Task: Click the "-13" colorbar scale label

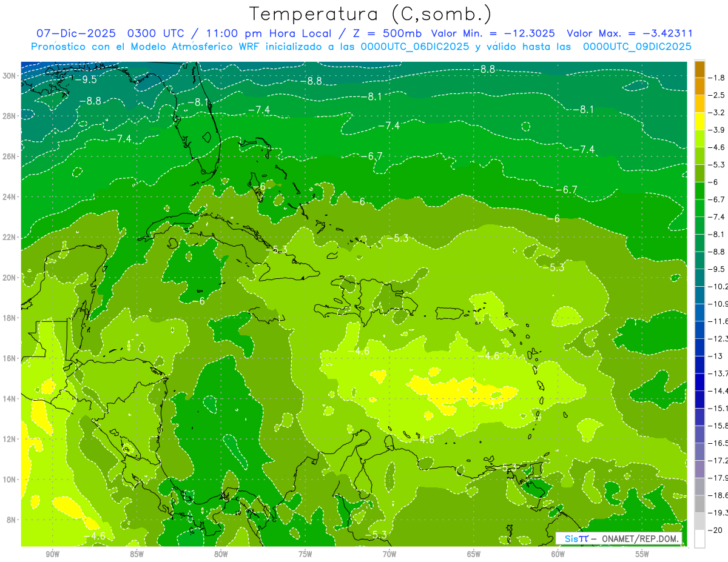Action: tap(716, 356)
